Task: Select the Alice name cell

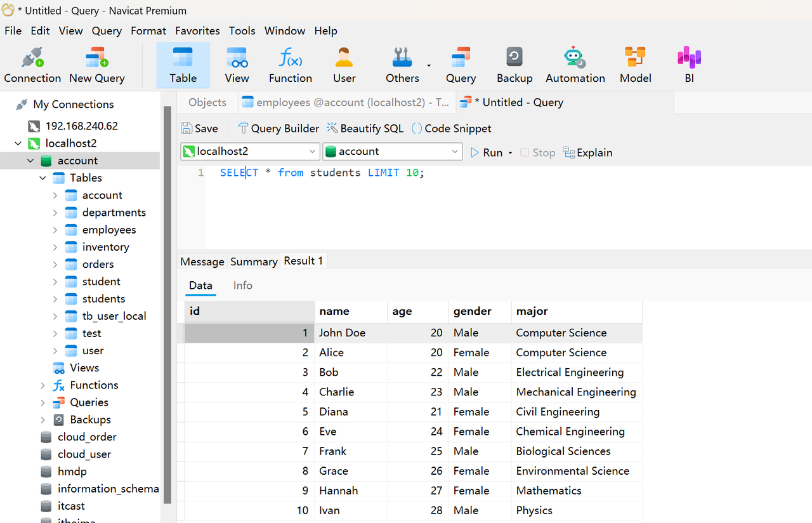Action: click(332, 353)
